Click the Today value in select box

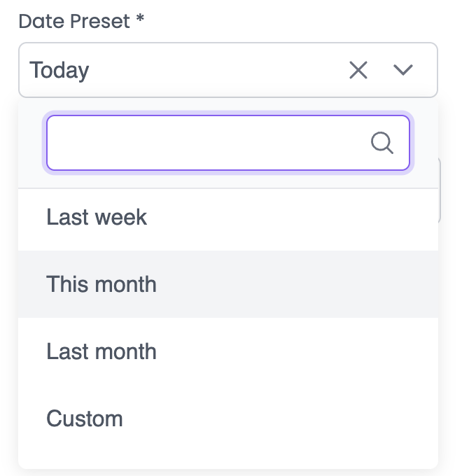pos(59,70)
